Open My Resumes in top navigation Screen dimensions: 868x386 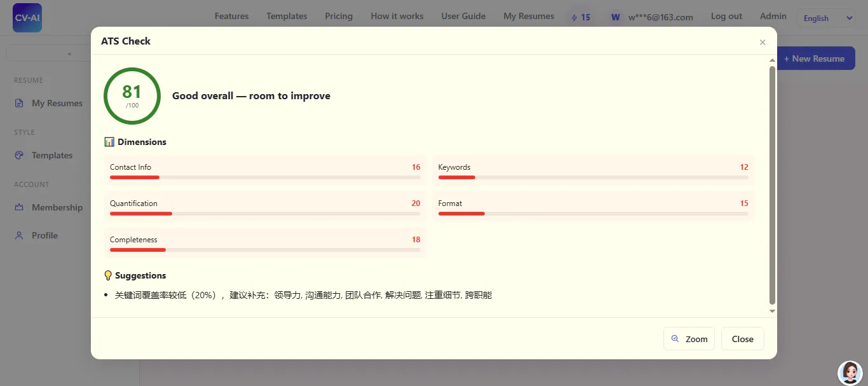click(529, 16)
